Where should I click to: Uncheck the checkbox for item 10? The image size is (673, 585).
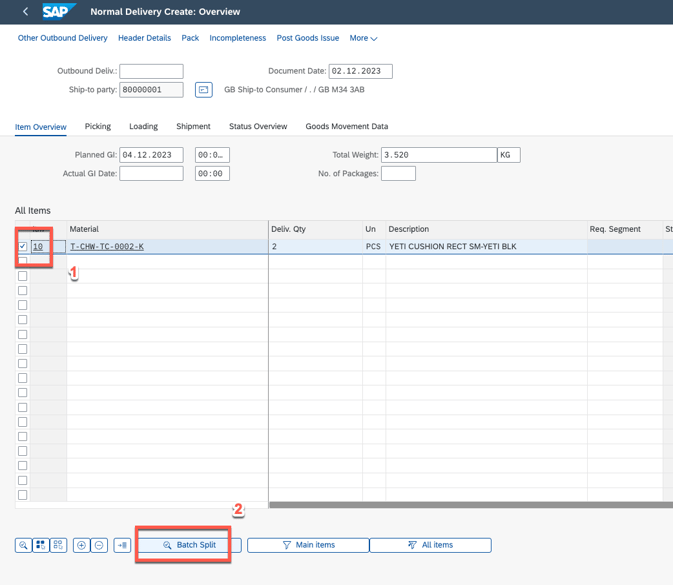[x=23, y=246]
